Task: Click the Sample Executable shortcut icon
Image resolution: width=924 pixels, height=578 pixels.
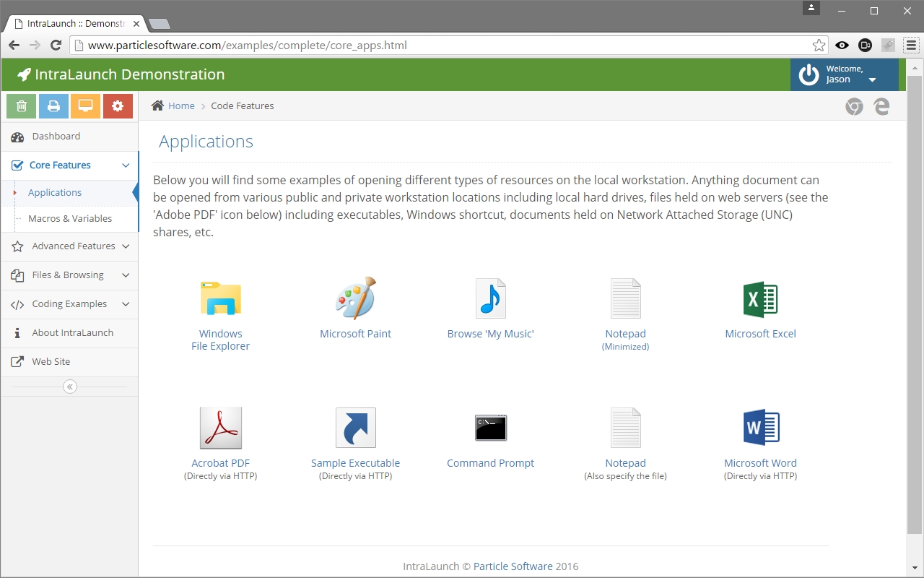Action: 355,428
